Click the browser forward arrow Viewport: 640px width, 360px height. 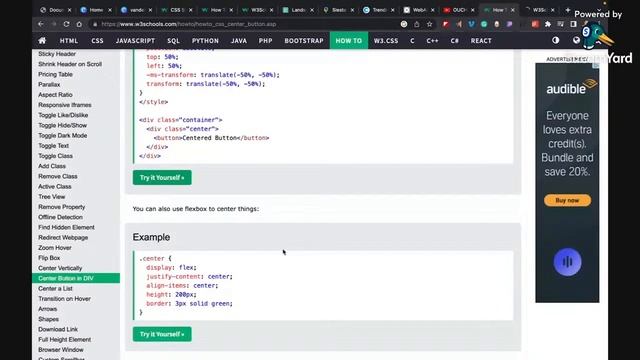tap(53, 24)
